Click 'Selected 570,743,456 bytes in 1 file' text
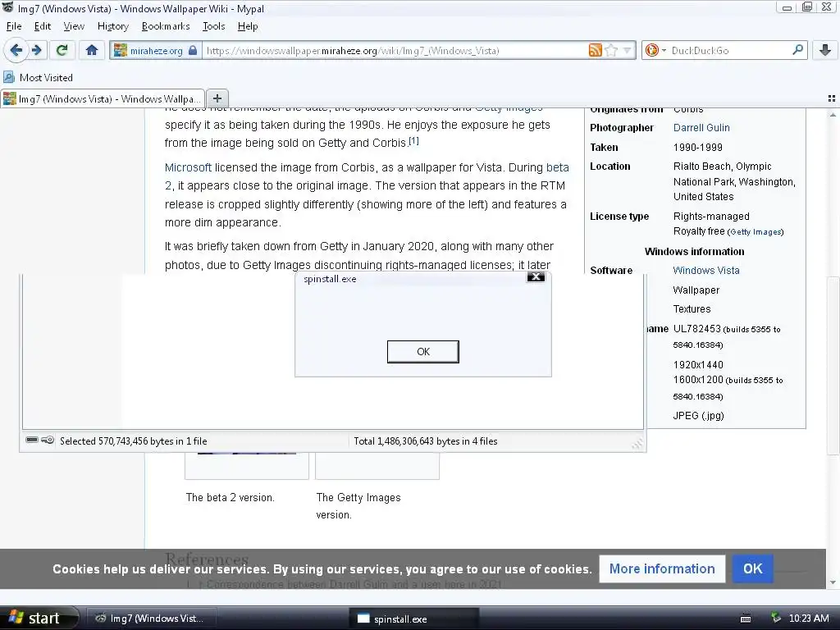Image resolution: width=840 pixels, height=630 pixels. [x=134, y=441]
